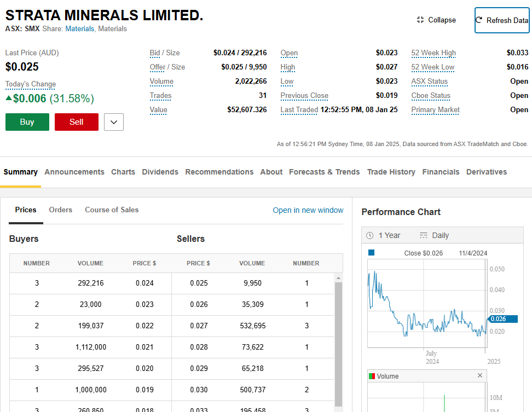Click the red Sell button
The image size is (532, 412).
point(76,122)
